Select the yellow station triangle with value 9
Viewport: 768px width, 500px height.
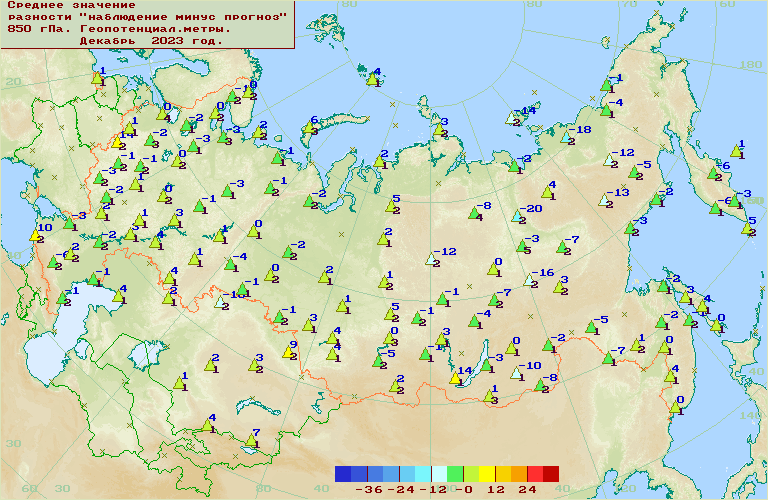[288, 352]
